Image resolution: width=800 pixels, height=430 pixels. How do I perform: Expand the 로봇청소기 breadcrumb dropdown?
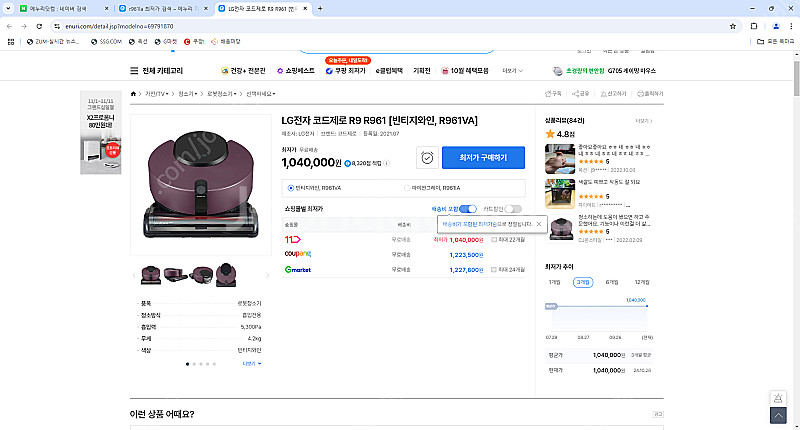click(x=221, y=94)
